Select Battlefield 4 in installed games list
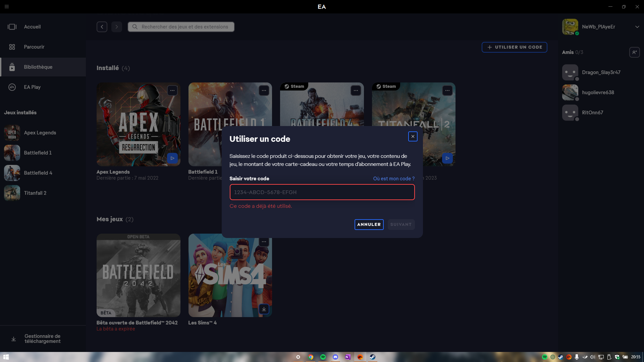This screenshot has width=644, height=362. (38, 173)
